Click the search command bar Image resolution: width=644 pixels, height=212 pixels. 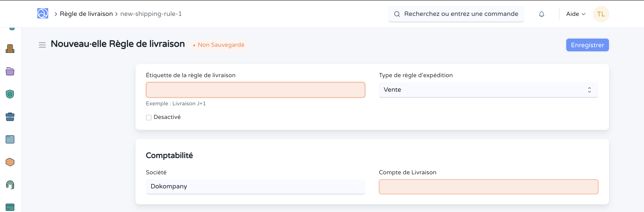456,14
